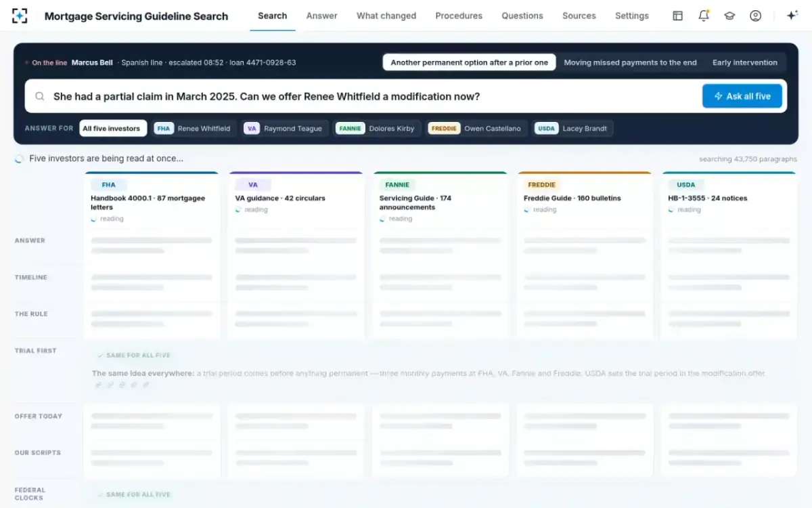Open the graduation cap training icon

[729, 16]
